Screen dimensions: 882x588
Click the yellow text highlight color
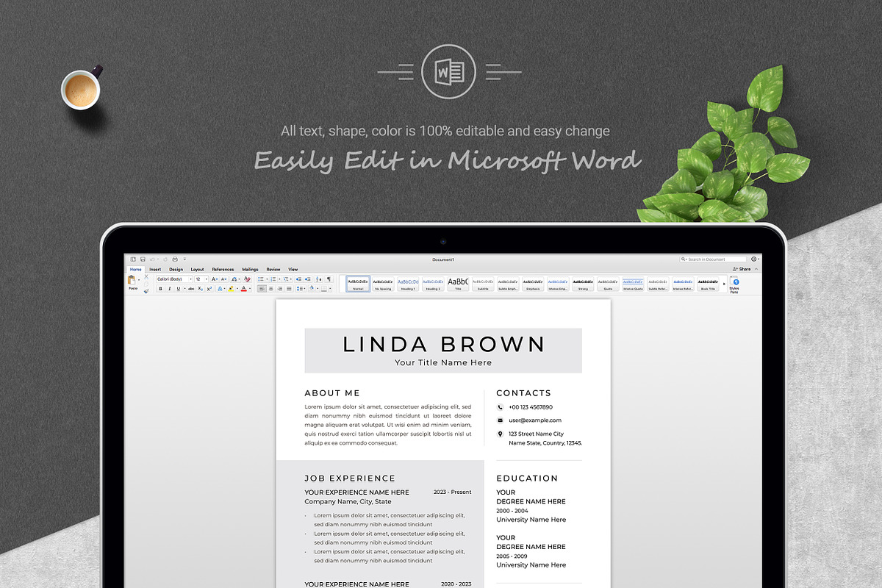[x=231, y=289]
